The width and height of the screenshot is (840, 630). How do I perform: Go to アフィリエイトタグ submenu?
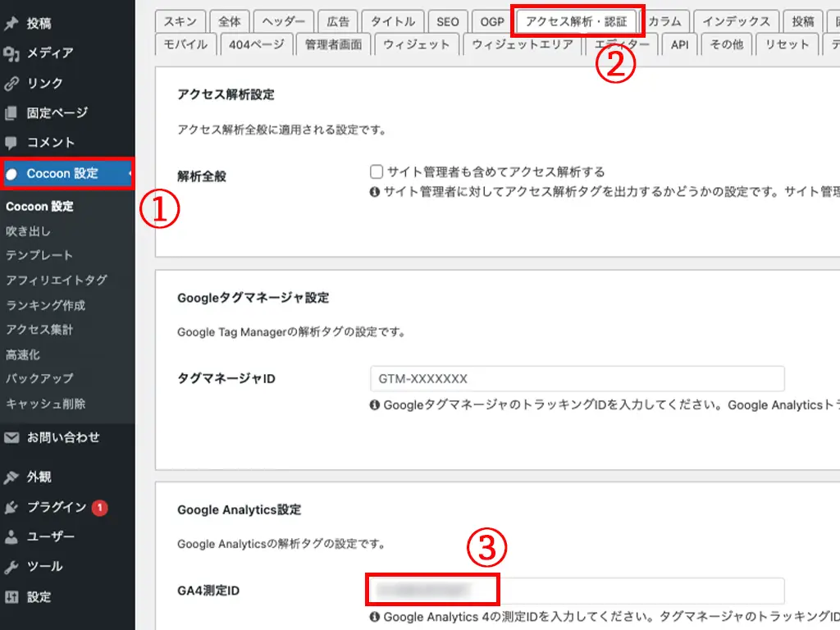[57, 280]
